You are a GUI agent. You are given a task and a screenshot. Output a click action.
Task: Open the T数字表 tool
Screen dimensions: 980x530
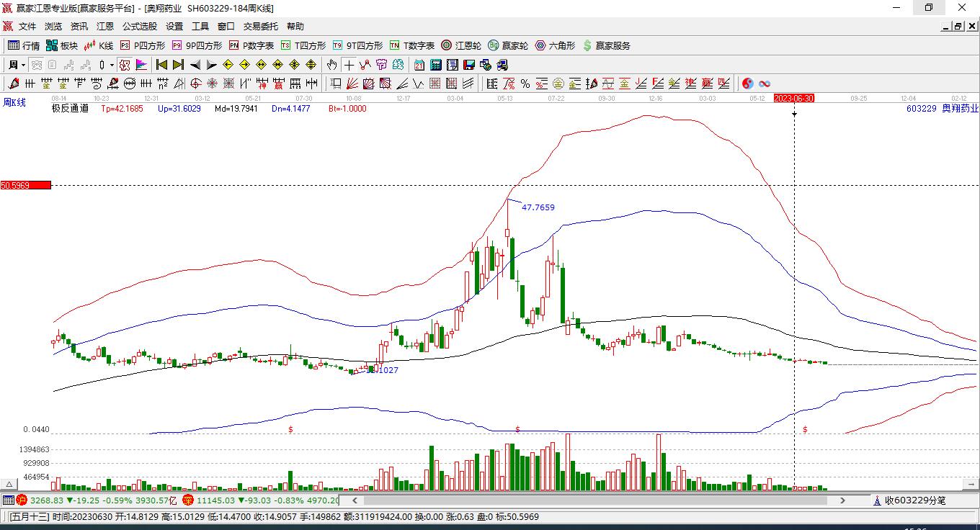[412, 45]
